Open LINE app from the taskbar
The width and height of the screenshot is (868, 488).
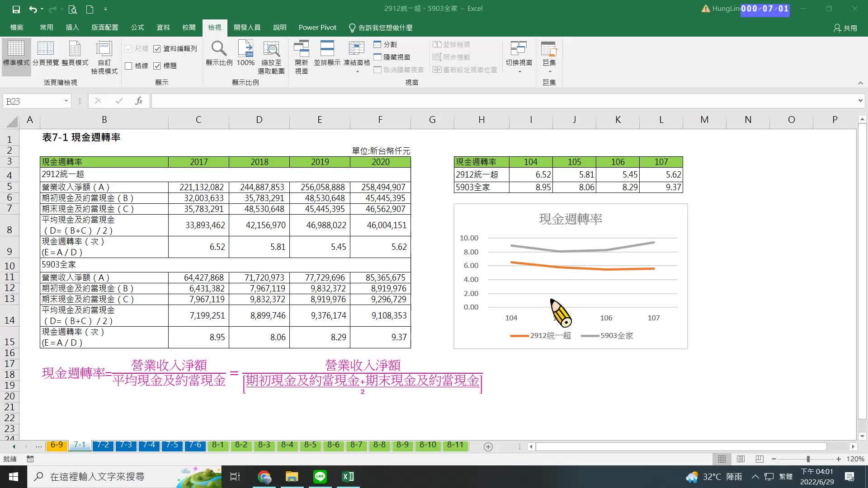320,477
